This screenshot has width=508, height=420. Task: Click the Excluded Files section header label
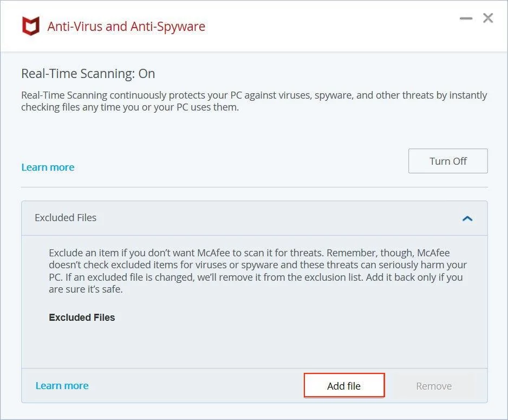pos(66,218)
